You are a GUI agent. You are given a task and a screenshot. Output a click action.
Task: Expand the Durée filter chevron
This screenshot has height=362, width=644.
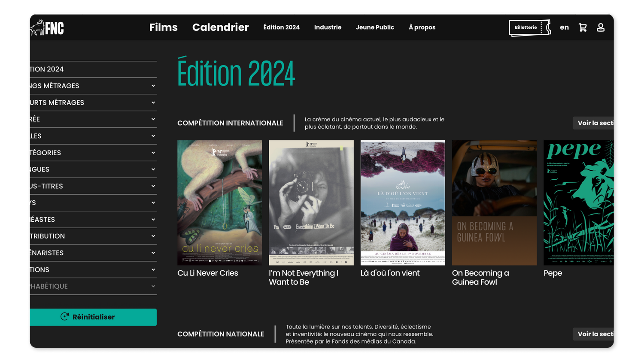153,119
